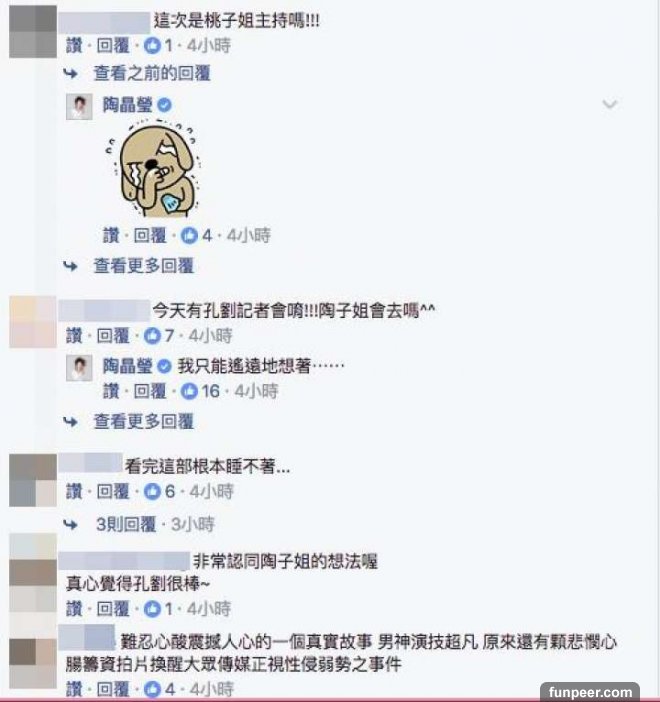Open comment options chevron beside 陶晶瑩 reply
Screen dimensions: 660x702
610,104
